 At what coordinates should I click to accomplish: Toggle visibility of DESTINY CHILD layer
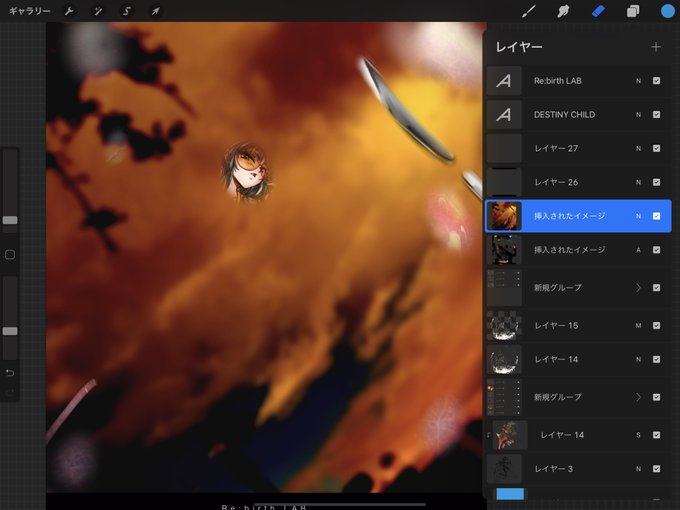[x=656, y=114]
